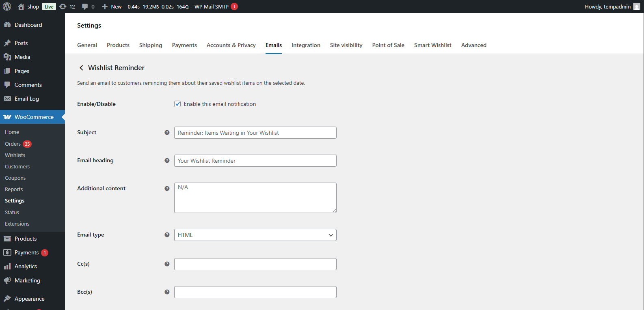Click the Email heading help icon
The height and width of the screenshot is (310, 644).
(x=167, y=161)
